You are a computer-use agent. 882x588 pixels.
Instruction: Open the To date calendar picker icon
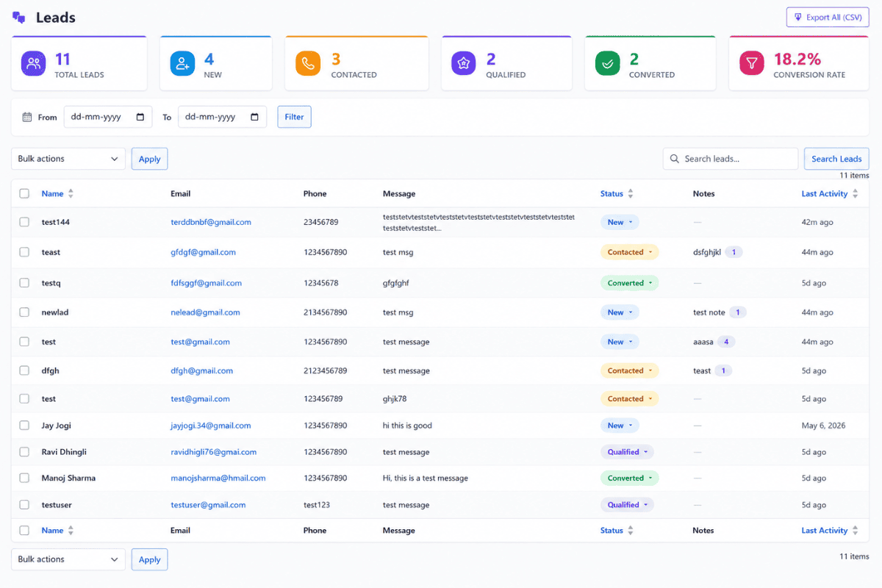[255, 117]
